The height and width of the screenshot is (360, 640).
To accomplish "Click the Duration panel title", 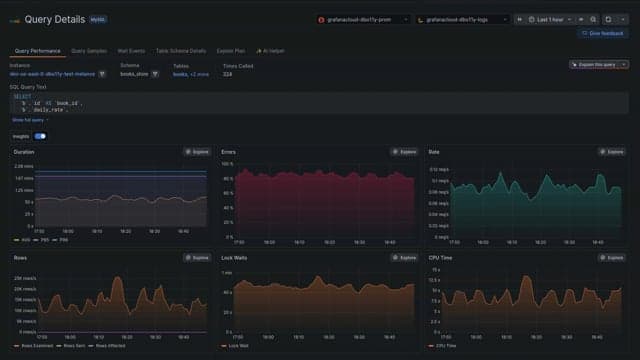I will point(24,152).
